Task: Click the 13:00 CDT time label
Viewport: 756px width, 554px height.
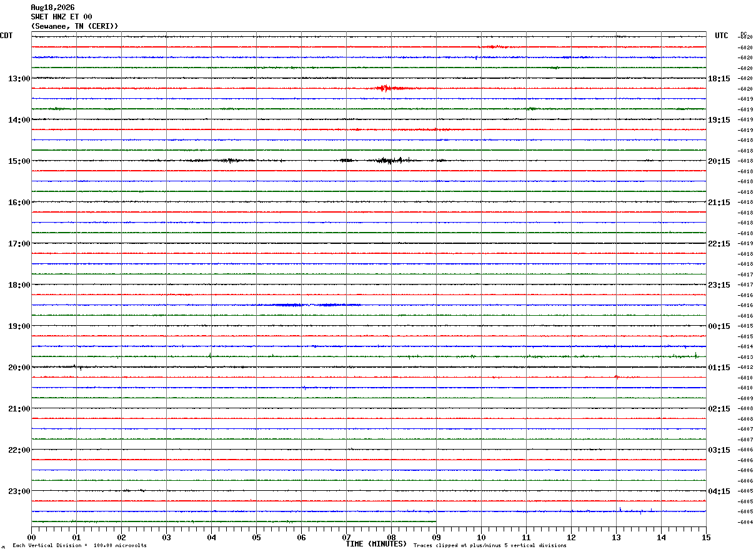Action: pyautogui.click(x=19, y=79)
